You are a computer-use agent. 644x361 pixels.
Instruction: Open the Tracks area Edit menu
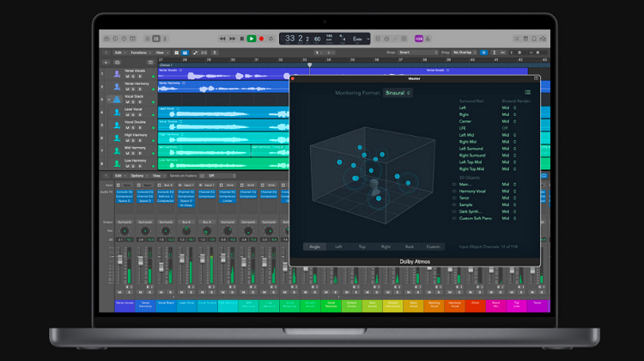(x=119, y=52)
